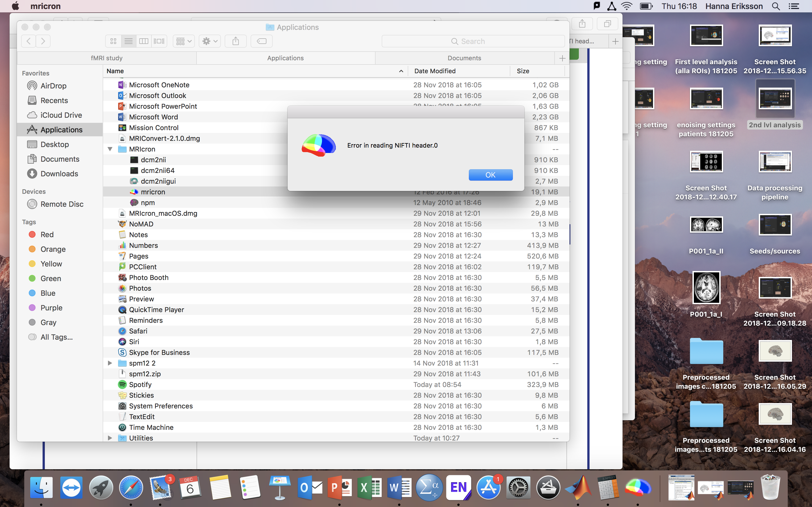
Task: Open the group-by arrangement dropdown
Action: coord(184,41)
